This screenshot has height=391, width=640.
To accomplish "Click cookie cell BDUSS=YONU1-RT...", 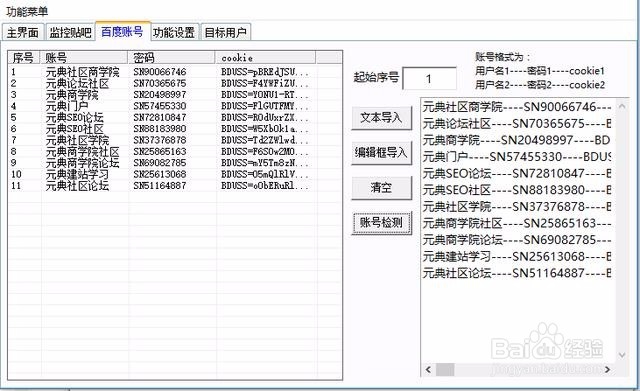I will pyautogui.click(x=265, y=95).
